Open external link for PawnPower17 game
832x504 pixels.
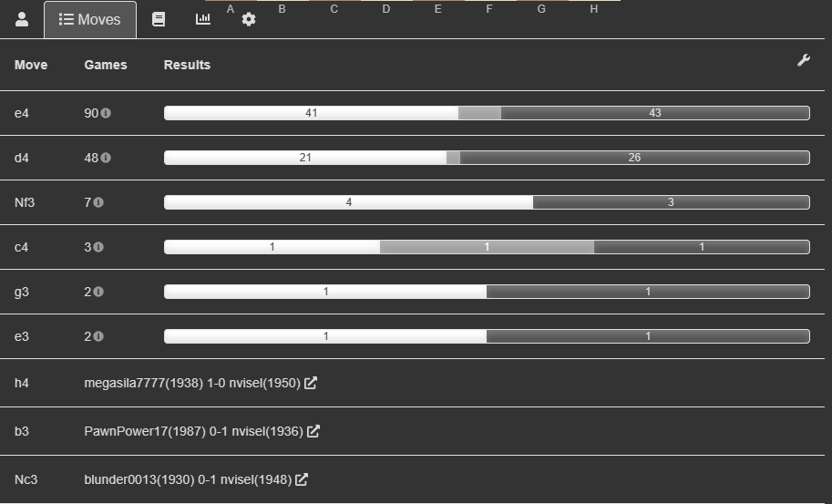pyautogui.click(x=313, y=431)
